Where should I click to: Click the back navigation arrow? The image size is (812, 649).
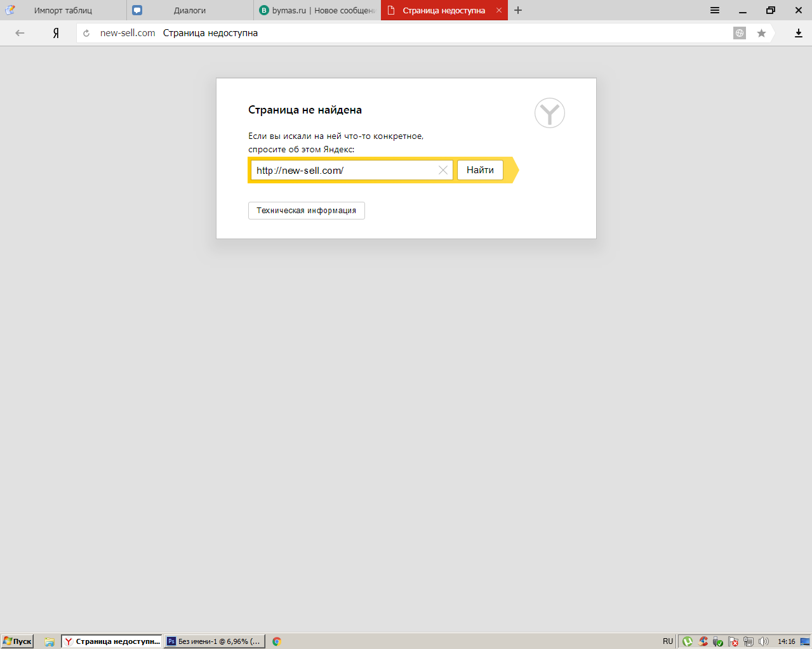pos(20,33)
